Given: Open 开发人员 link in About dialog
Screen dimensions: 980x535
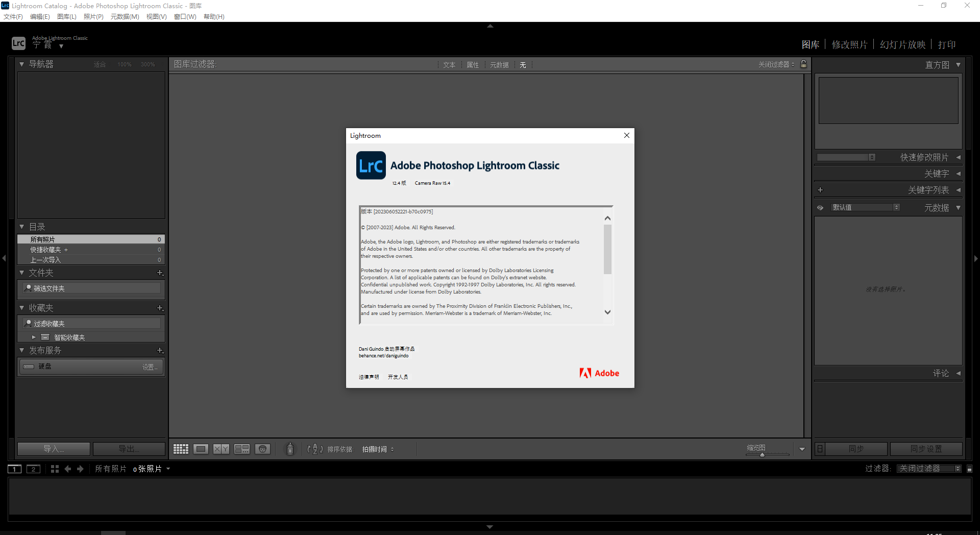Looking at the screenshot, I should coord(398,377).
